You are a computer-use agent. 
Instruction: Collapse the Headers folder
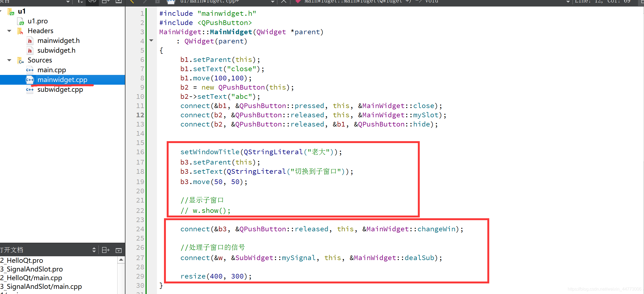click(x=10, y=31)
